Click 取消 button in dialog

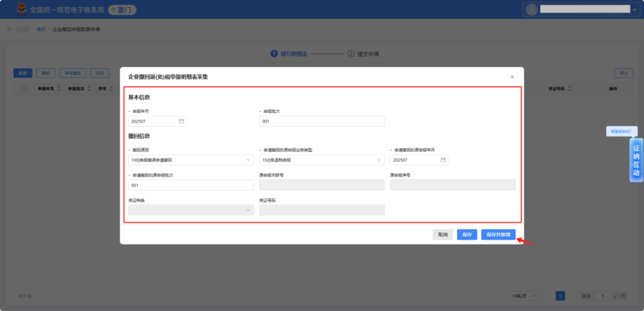[x=442, y=235]
